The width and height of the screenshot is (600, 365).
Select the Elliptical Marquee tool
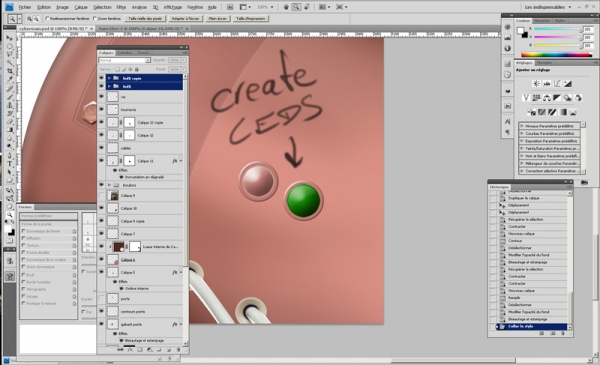(x=10, y=46)
